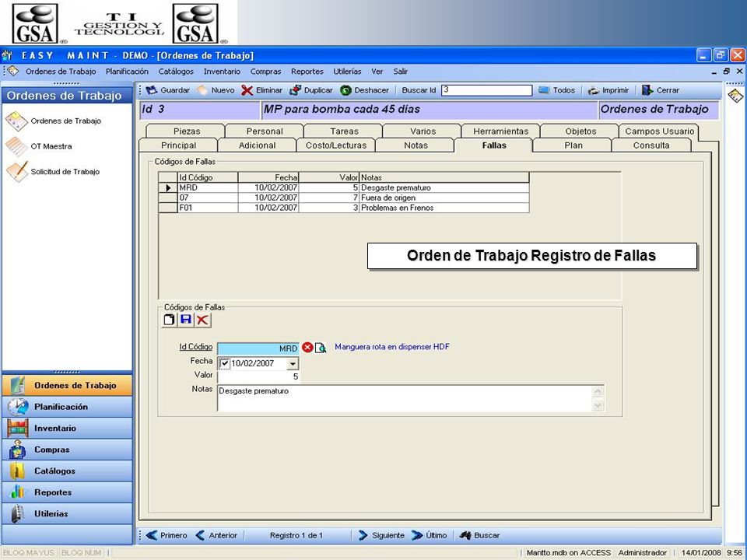Open the OT Maestra sidebar icon
This screenshot has height=560, width=747.
[x=16, y=146]
